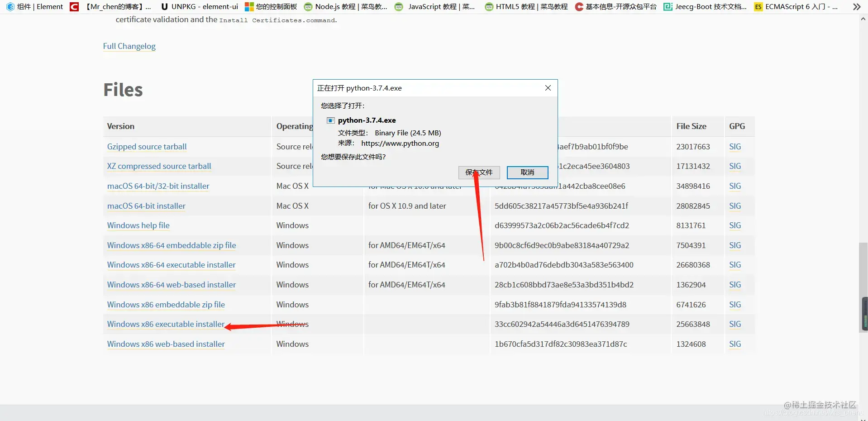Open the Windows x86 embeddable zip file link

pyautogui.click(x=166, y=305)
